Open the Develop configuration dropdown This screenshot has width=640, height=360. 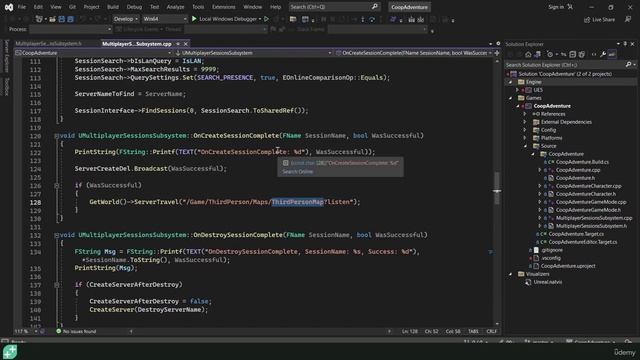(x=125, y=19)
